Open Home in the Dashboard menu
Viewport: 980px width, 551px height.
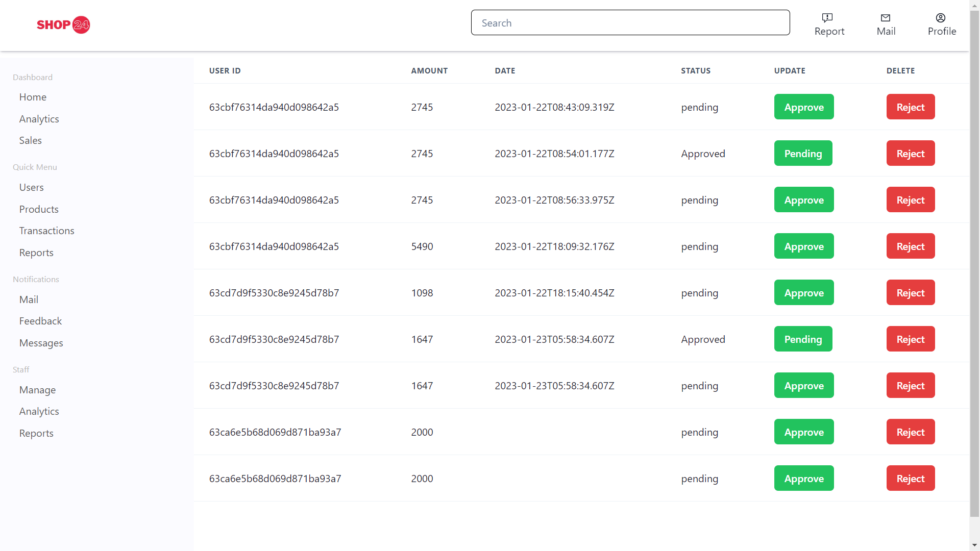click(x=33, y=97)
